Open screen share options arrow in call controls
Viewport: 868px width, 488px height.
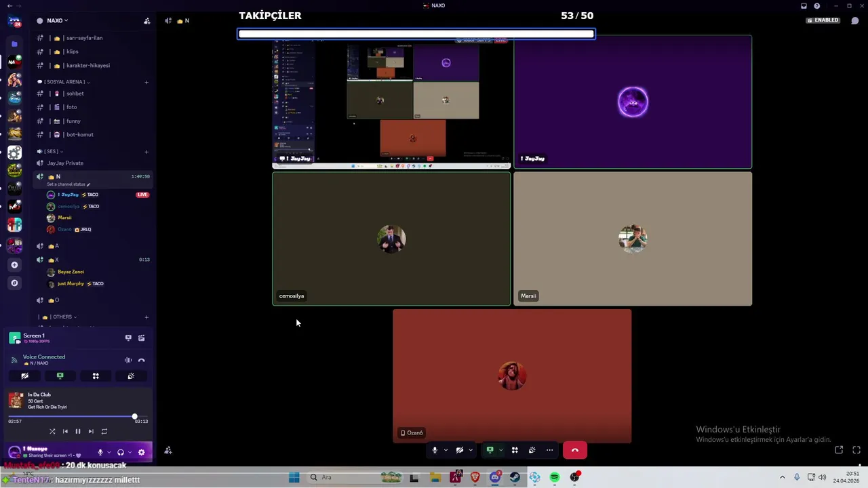point(500,450)
